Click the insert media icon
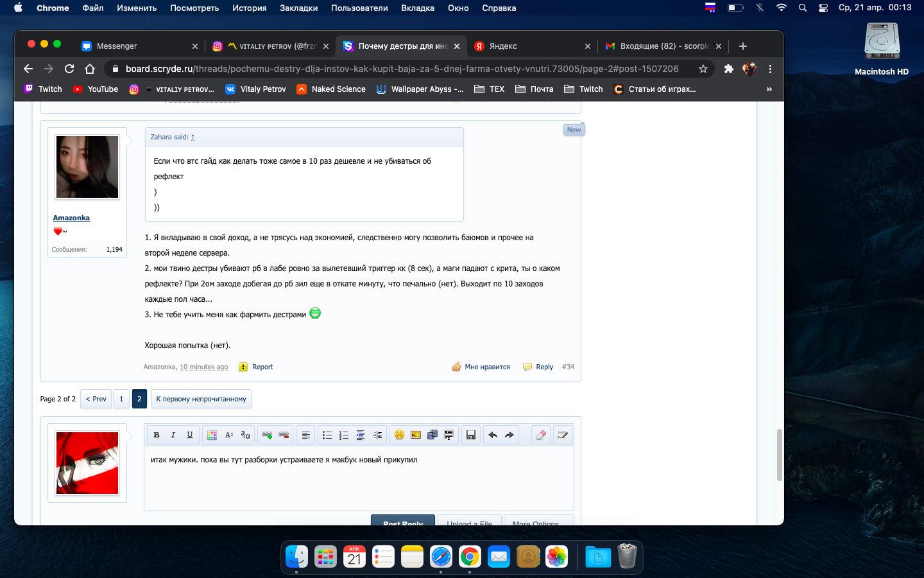 click(x=432, y=435)
